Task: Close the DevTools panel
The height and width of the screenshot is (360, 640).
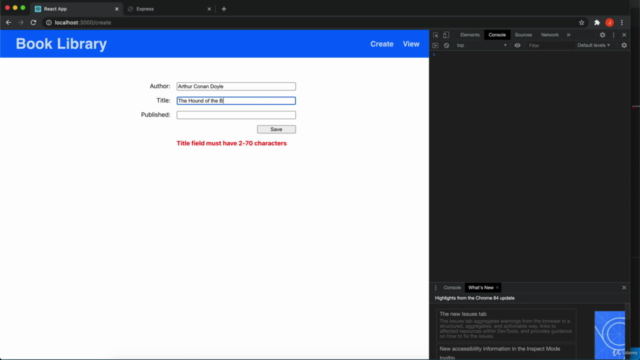Action: point(624,35)
